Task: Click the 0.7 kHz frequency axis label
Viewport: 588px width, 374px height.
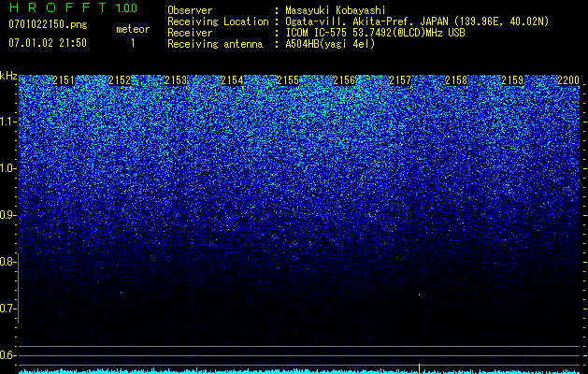Action: click(x=7, y=309)
